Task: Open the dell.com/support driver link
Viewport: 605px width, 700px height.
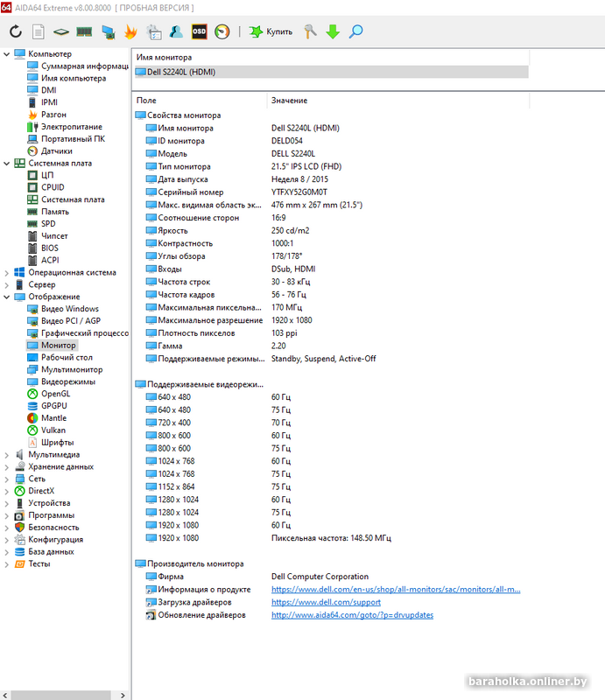Action: 327,603
